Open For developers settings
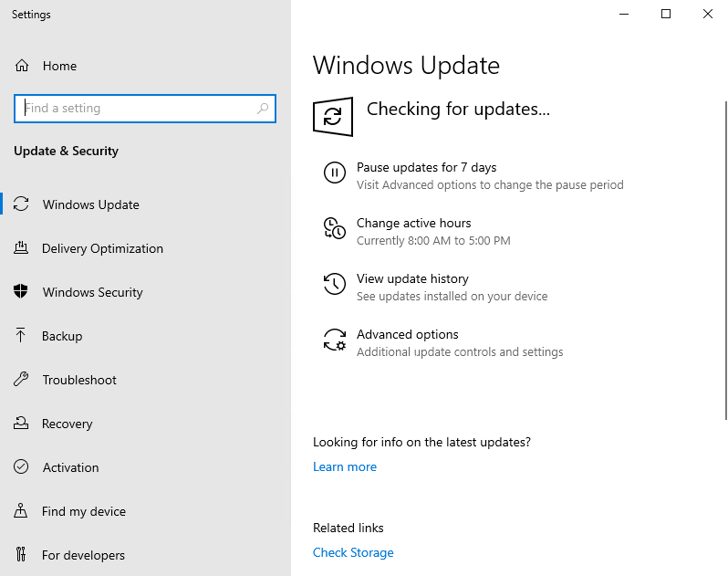 [83, 555]
